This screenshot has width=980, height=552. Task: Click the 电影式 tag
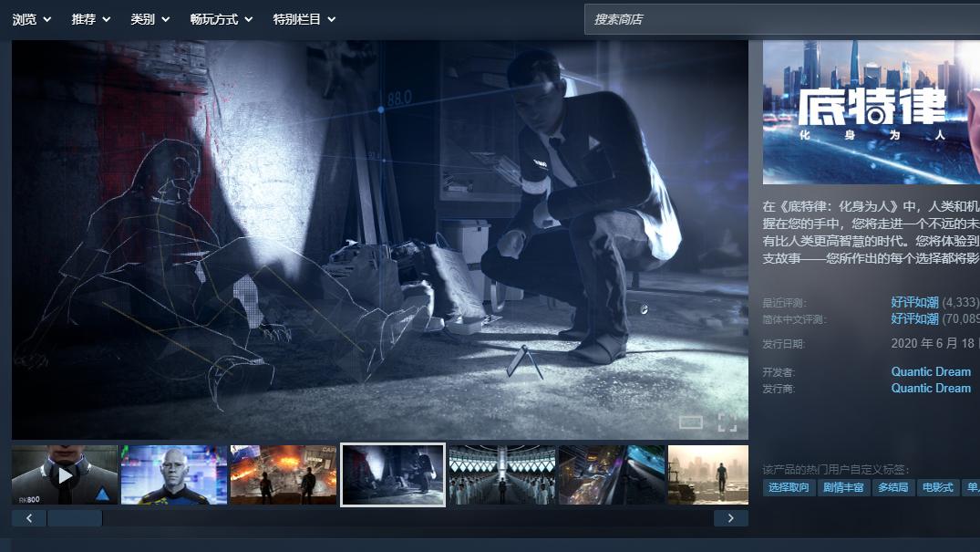click(x=937, y=487)
